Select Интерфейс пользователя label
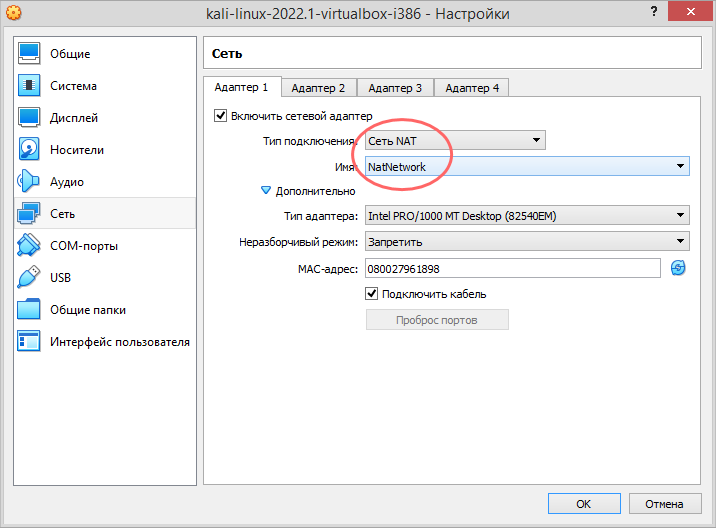This screenshot has width=716, height=528. tap(120, 342)
